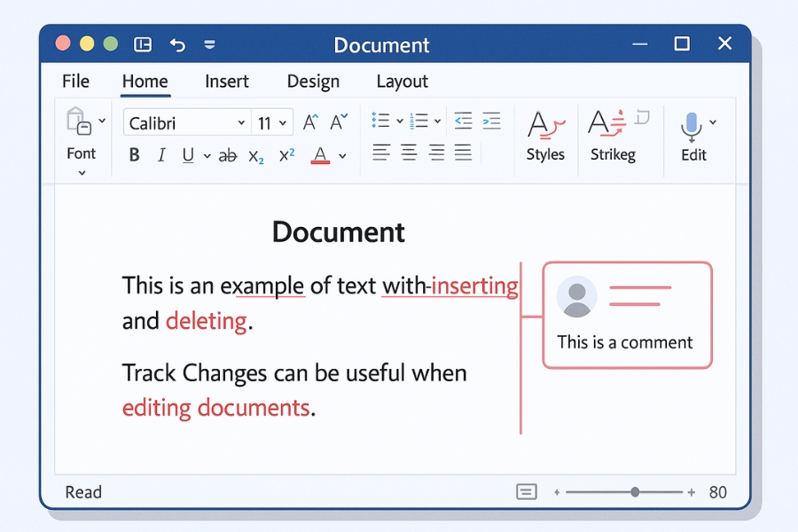Activate the Edit voice dictation tool
This screenshot has height=532, width=798.
(x=692, y=137)
